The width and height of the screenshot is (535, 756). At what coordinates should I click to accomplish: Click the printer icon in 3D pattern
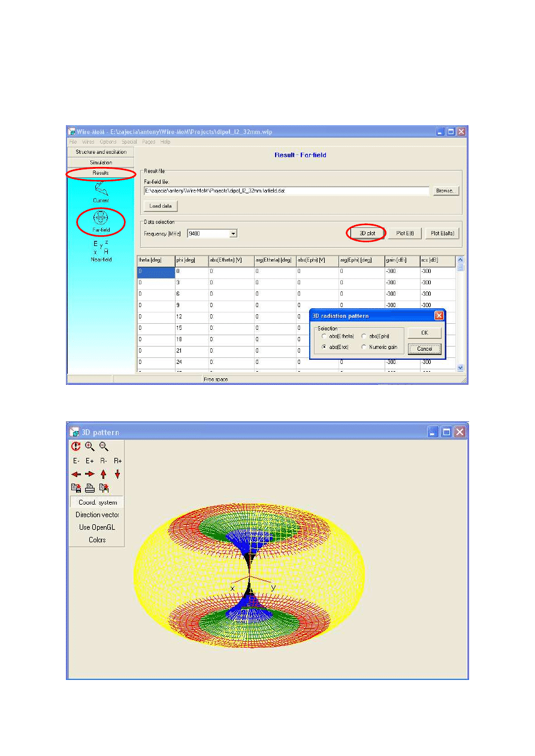(90, 488)
